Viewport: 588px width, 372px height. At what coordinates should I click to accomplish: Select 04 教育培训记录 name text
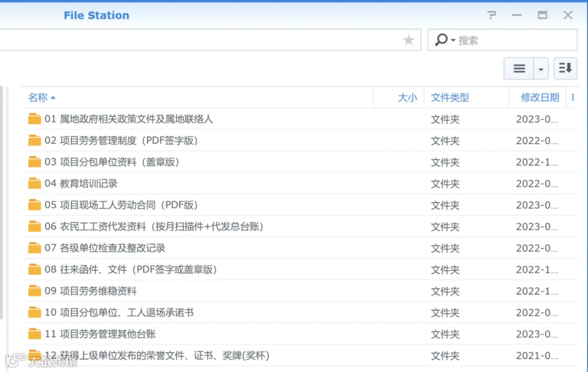click(x=81, y=183)
